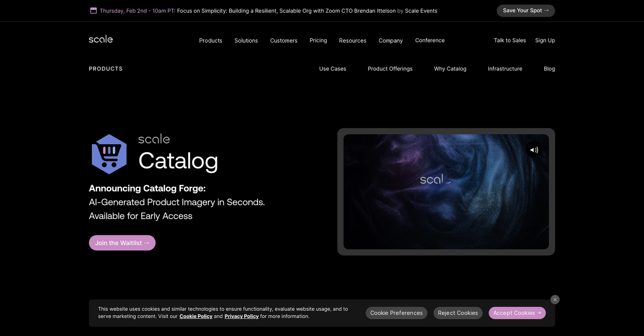Open Cookie Preferences

coord(396,313)
